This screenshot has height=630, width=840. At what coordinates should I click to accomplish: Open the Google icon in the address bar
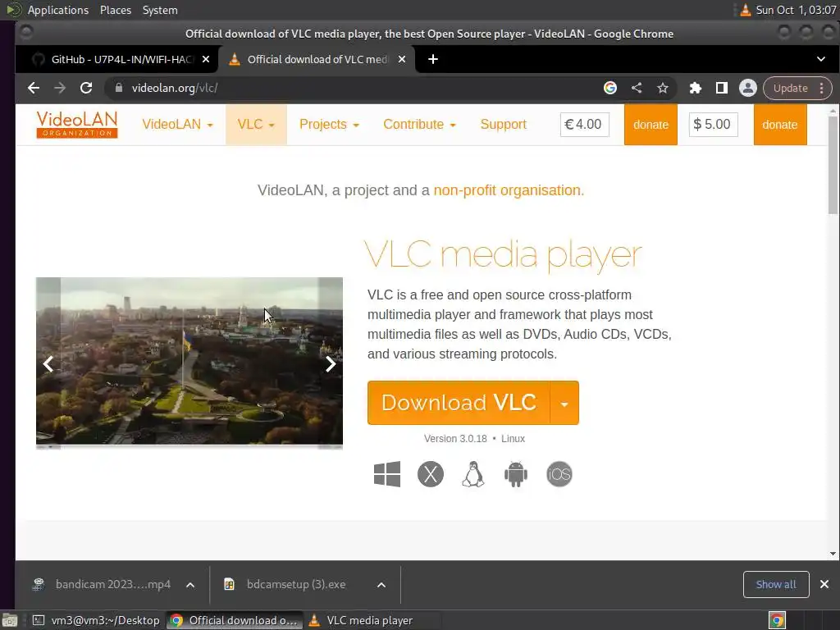pyautogui.click(x=609, y=88)
